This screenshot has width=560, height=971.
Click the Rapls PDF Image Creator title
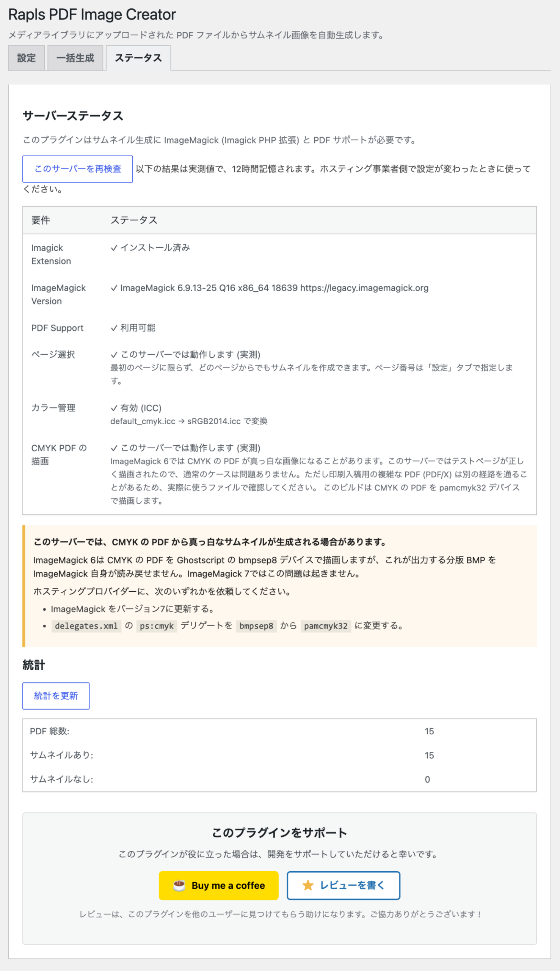(x=92, y=15)
